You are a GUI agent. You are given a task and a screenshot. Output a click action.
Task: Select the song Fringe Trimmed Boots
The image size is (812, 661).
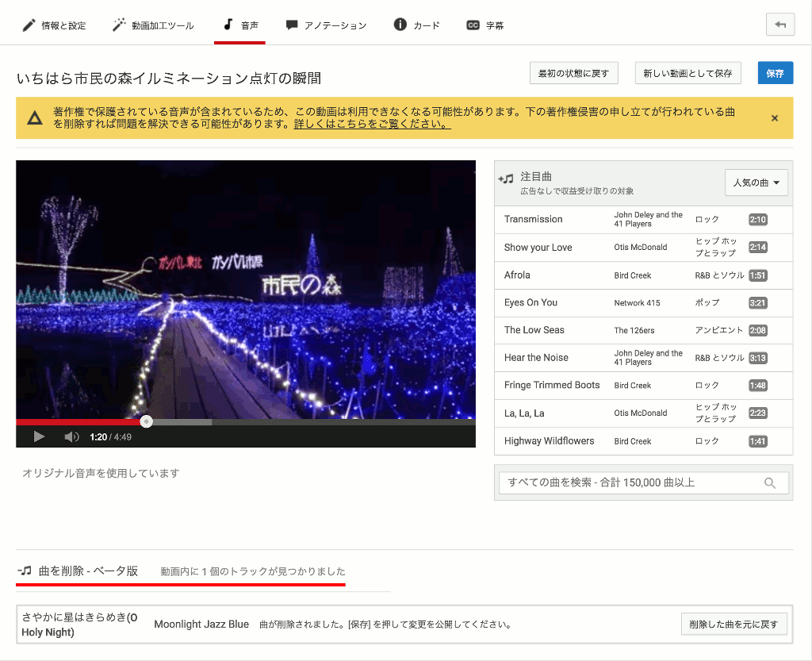tap(552, 385)
